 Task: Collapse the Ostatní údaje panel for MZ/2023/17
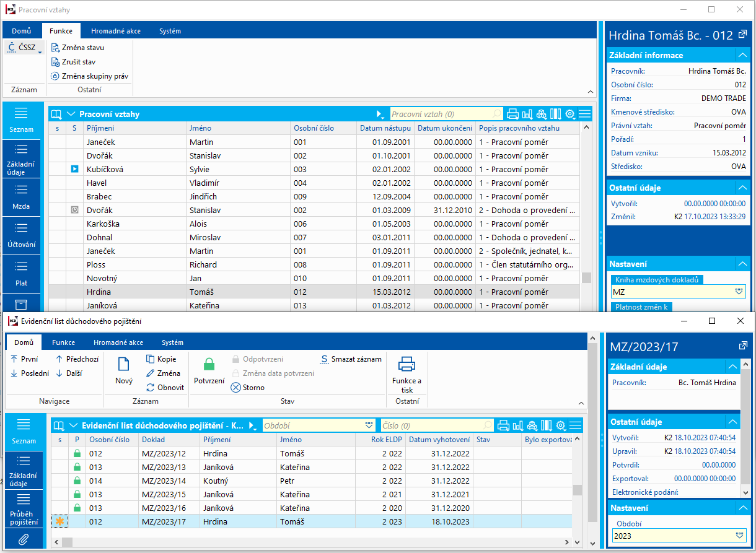[x=733, y=422]
